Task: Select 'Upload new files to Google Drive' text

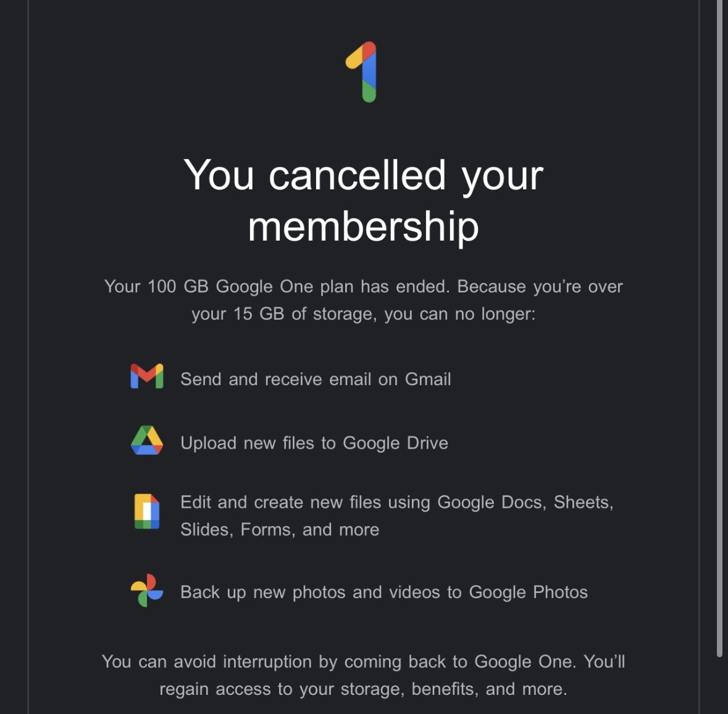Action: [314, 443]
